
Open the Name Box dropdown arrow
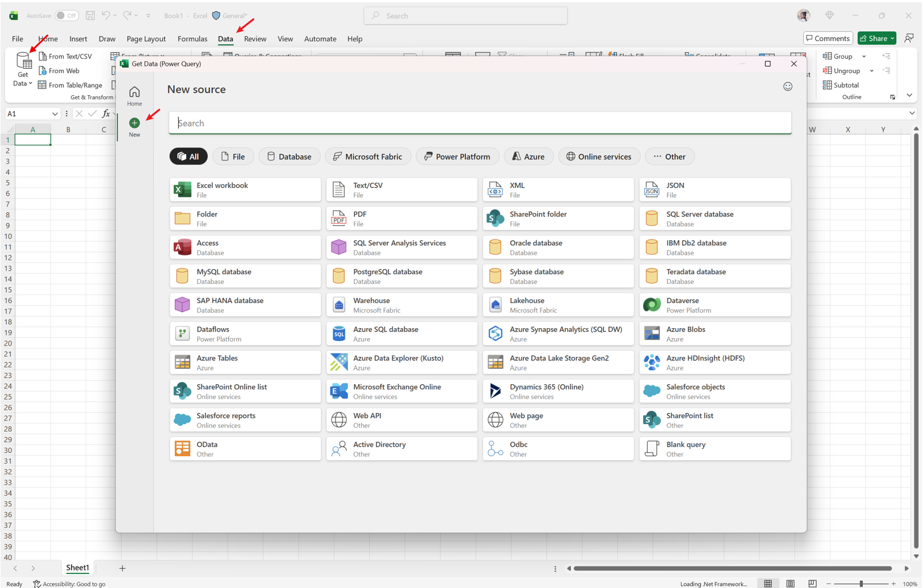coord(55,114)
